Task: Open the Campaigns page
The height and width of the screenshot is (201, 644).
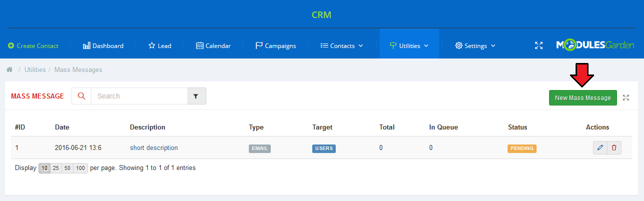Action: pyautogui.click(x=276, y=45)
